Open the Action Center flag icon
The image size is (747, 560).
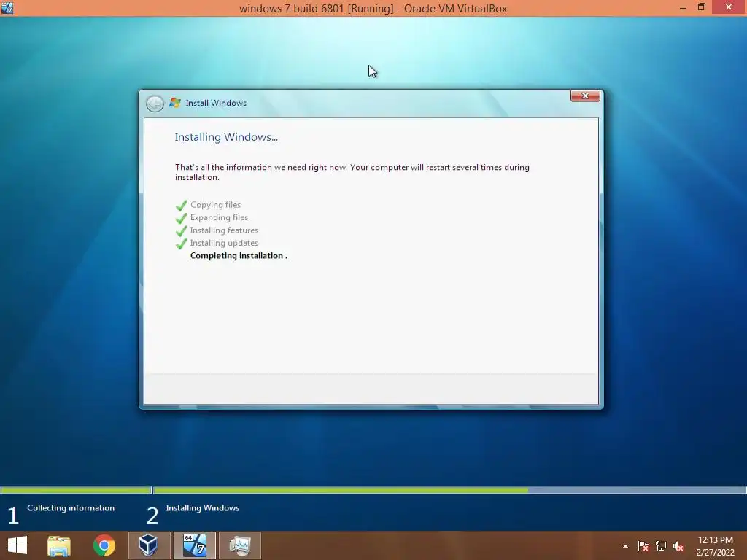point(643,546)
